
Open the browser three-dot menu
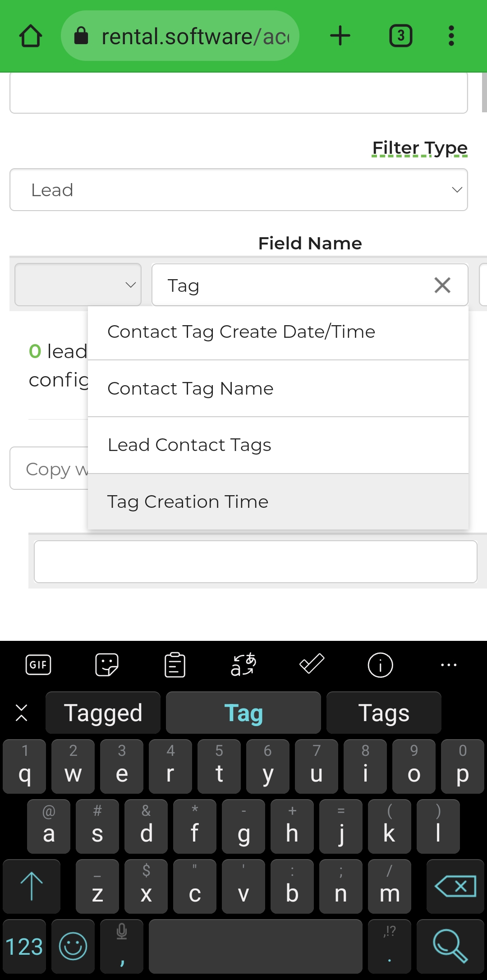(x=451, y=36)
